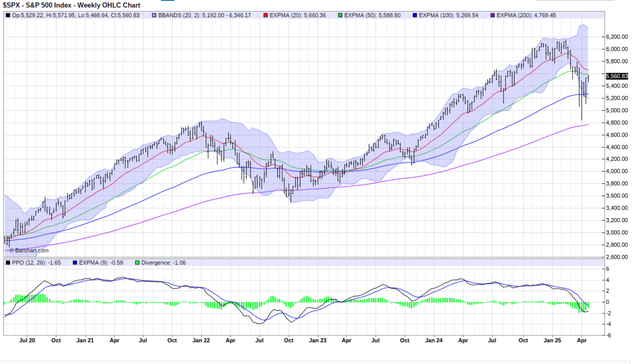Click the 3,000.00 price axis label
This screenshot has width=640, height=364.
tap(616, 232)
